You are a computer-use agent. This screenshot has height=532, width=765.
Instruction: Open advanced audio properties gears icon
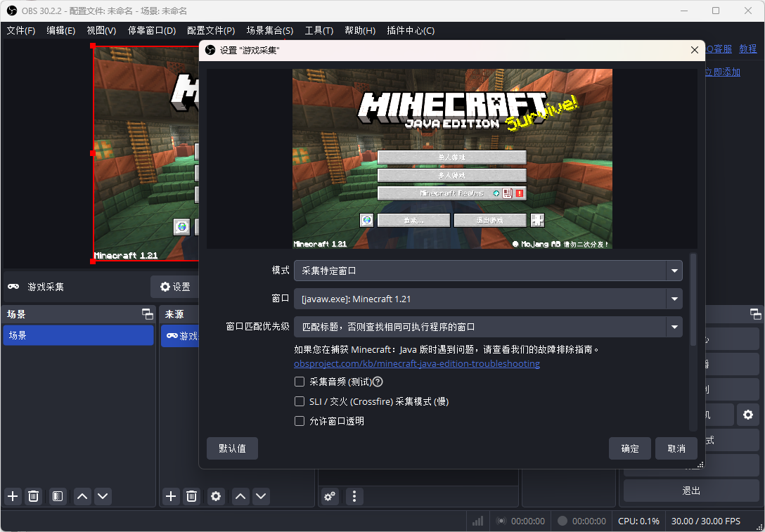tap(330, 496)
